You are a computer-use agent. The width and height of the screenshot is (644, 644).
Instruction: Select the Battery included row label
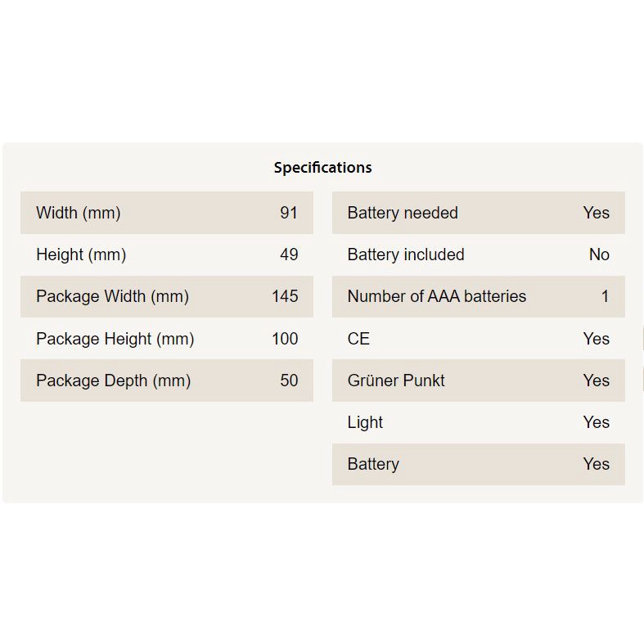[x=406, y=254]
